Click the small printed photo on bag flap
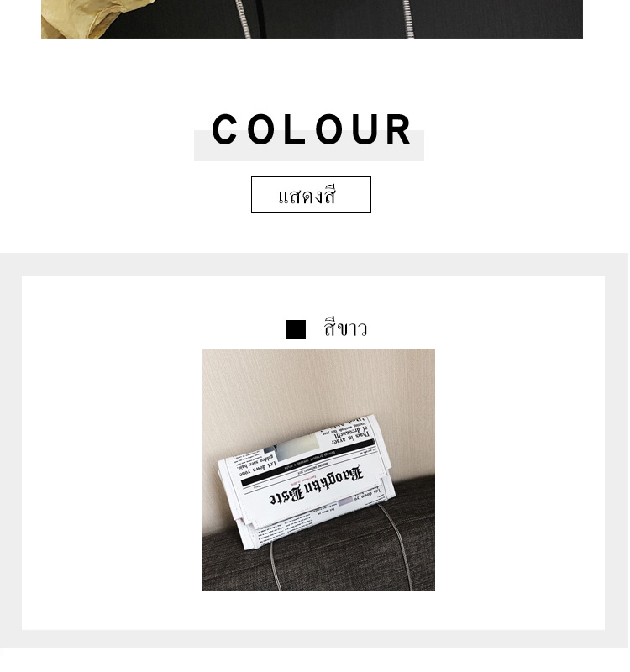This screenshot has height=672, width=630. pyautogui.click(x=293, y=444)
